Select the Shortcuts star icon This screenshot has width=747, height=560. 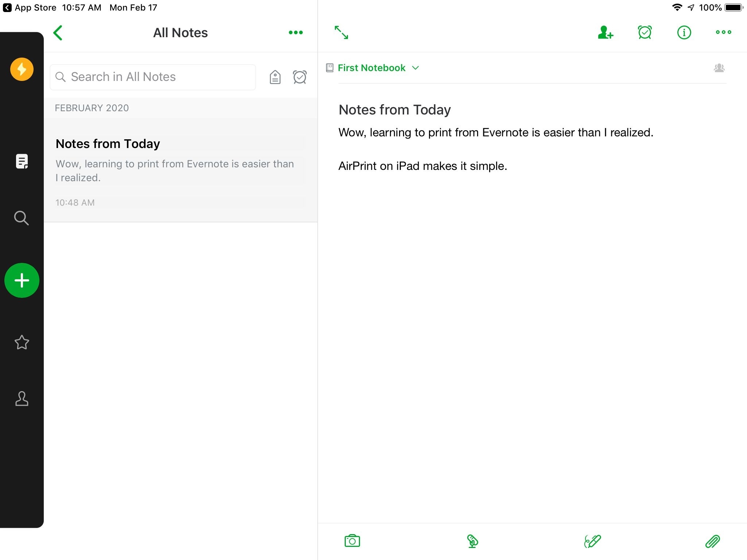[22, 341]
